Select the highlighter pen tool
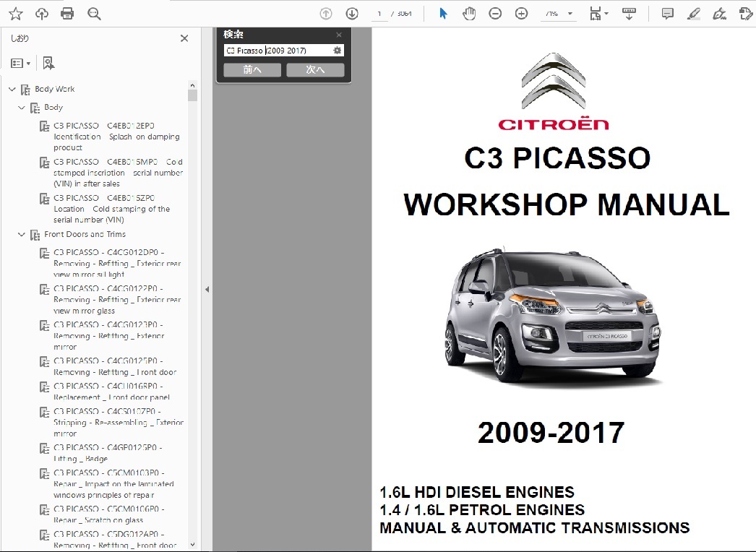The height and width of the screenshot is (552, 756). [693, 14]
